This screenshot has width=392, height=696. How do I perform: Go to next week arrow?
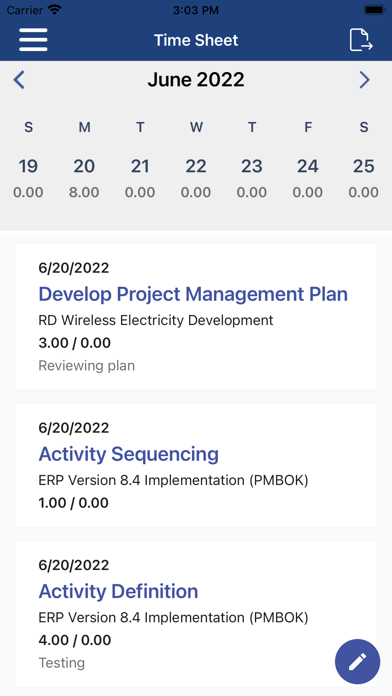click(364, 80)
